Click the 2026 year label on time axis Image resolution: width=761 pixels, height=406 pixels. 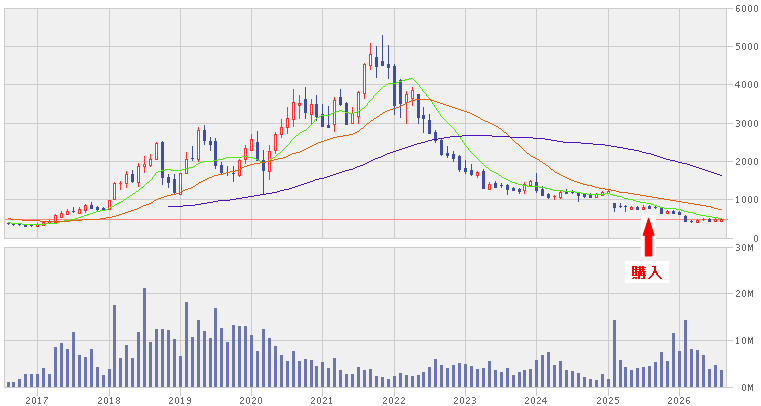[679, 401]
